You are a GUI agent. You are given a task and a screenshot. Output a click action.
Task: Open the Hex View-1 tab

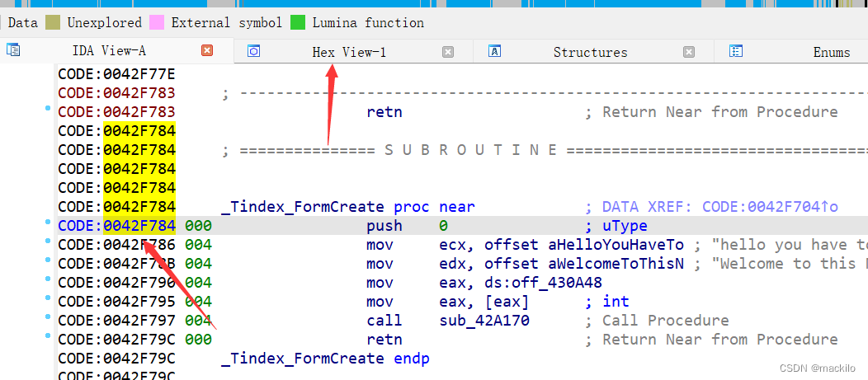point(349,53)
